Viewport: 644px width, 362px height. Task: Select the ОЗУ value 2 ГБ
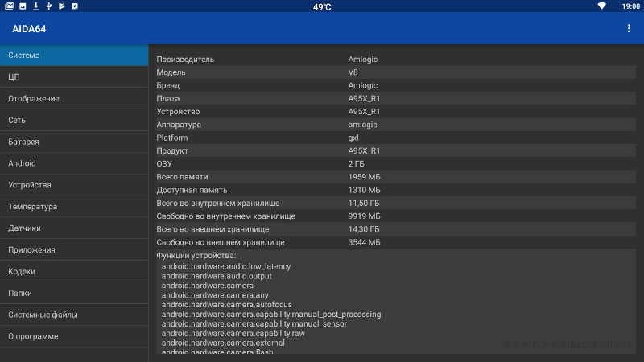pyautogui.click(x=356, y=164)
